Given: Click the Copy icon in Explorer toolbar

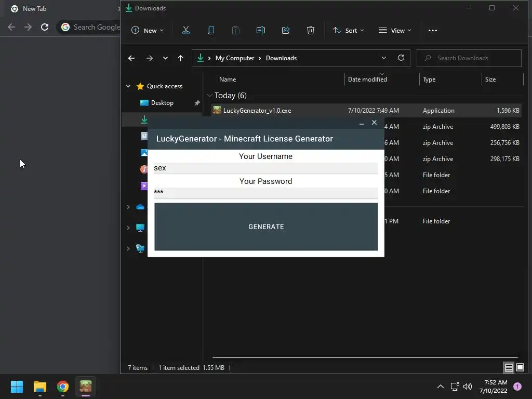Looking at the screenshot, I should click(x=211, y=30).
